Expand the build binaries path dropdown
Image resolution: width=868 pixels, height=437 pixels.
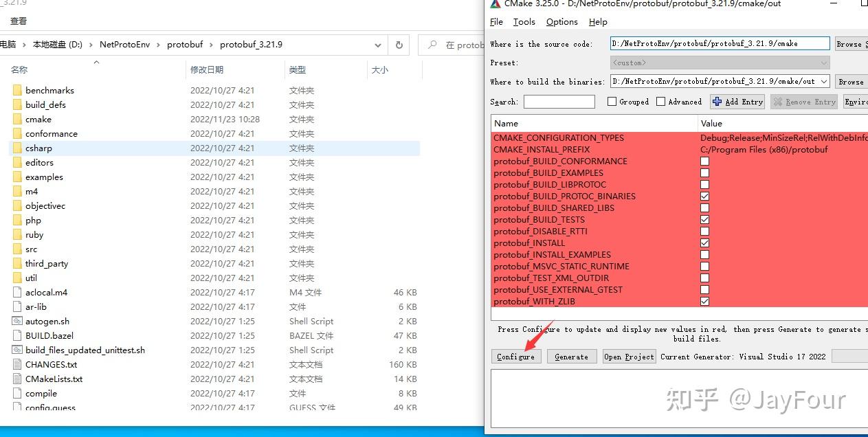824,81
